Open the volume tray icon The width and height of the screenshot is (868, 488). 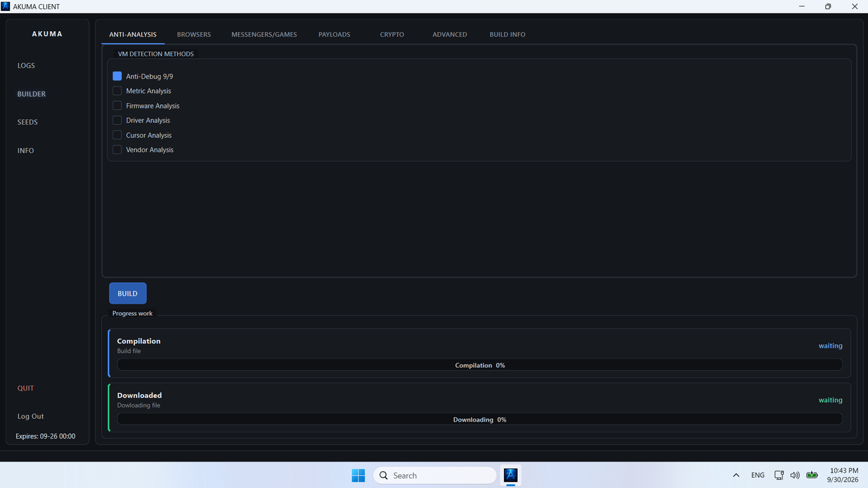click(795, 475)
